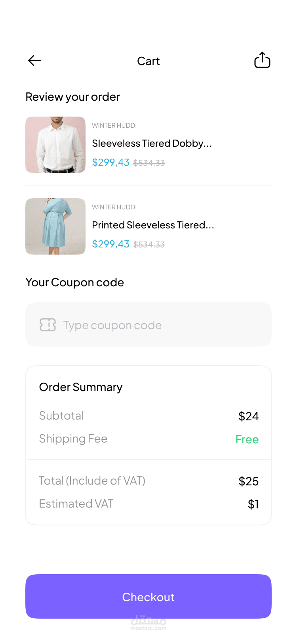Click the $25 total amount
Viewport: 297px width, 644px height.
pos(248,481)
